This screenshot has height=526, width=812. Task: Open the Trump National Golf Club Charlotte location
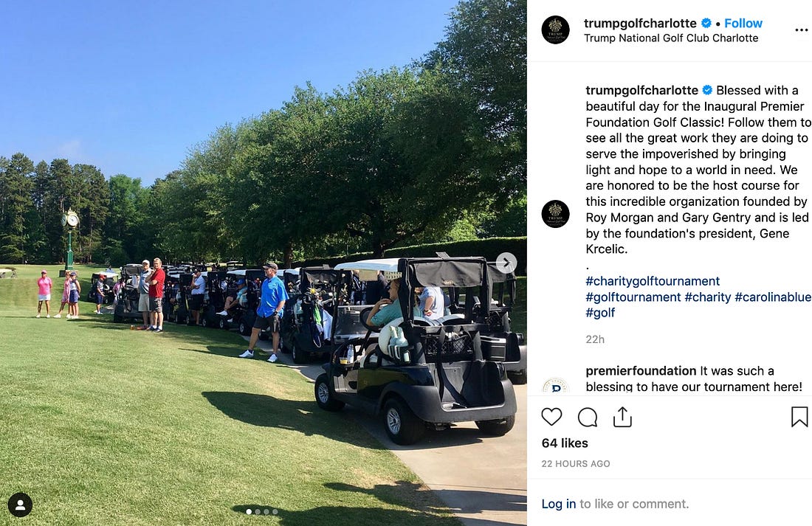coord(670,38)
